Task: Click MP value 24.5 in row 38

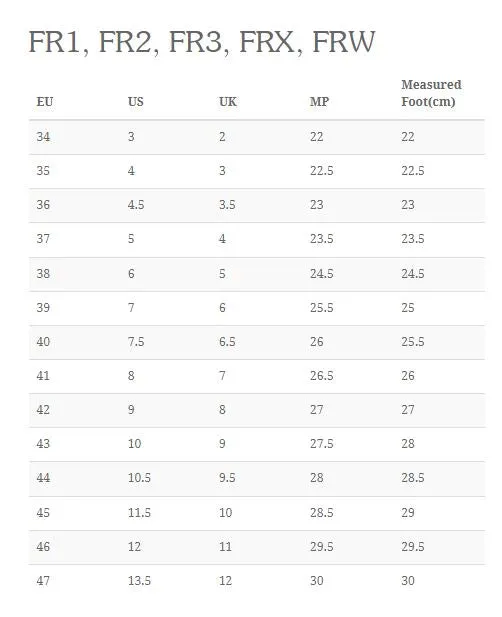Action: coord(321,273)
